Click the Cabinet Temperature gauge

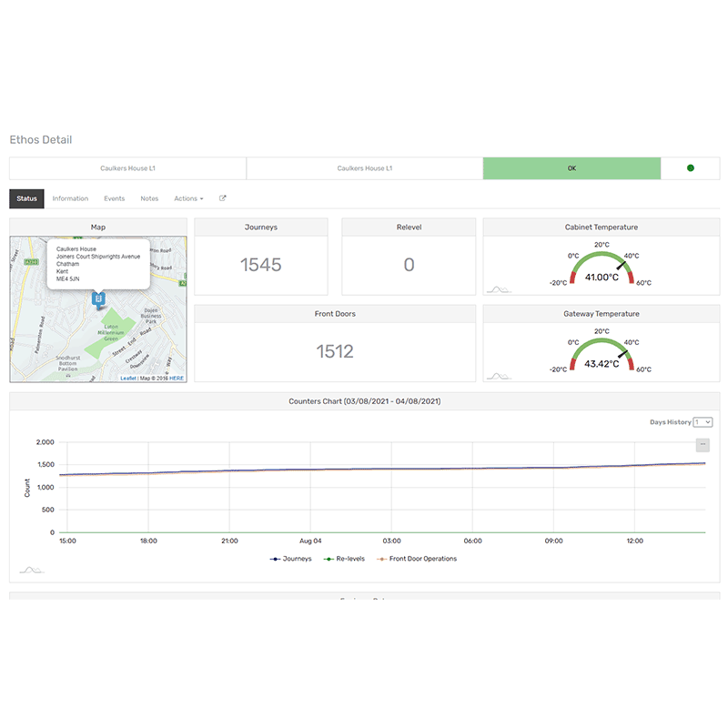[x=601, y=267]
